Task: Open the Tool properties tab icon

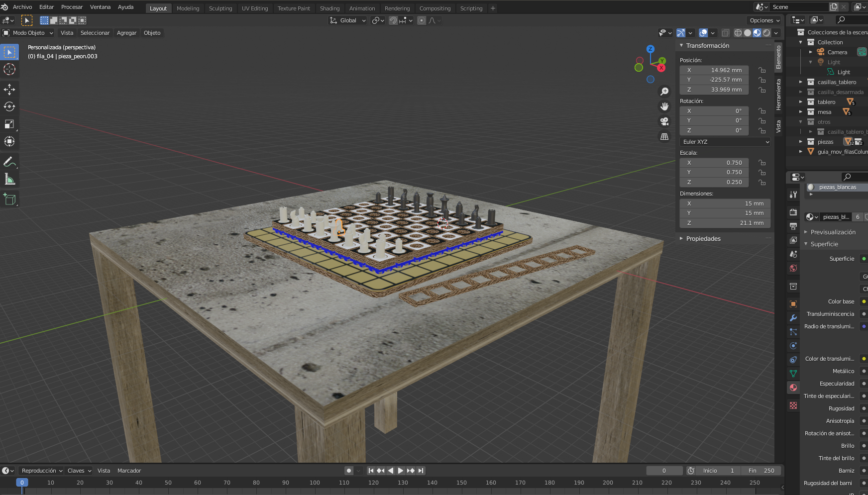Action: point(793,195)
